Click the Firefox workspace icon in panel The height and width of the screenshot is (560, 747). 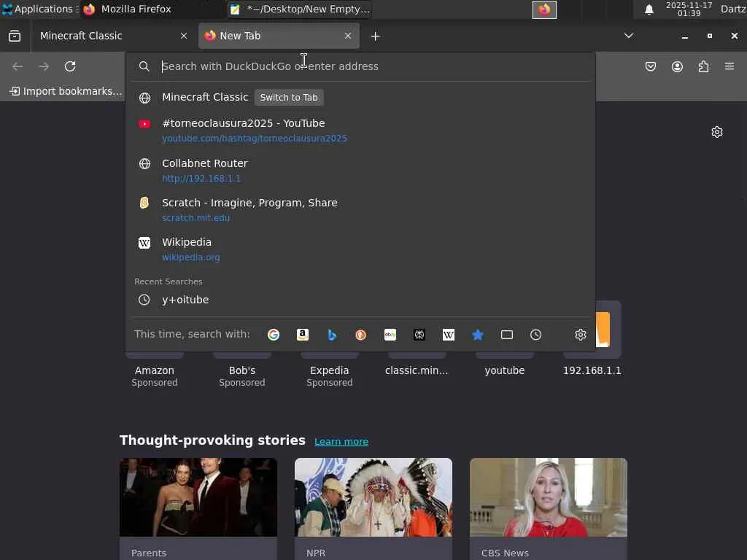(544, 9)
